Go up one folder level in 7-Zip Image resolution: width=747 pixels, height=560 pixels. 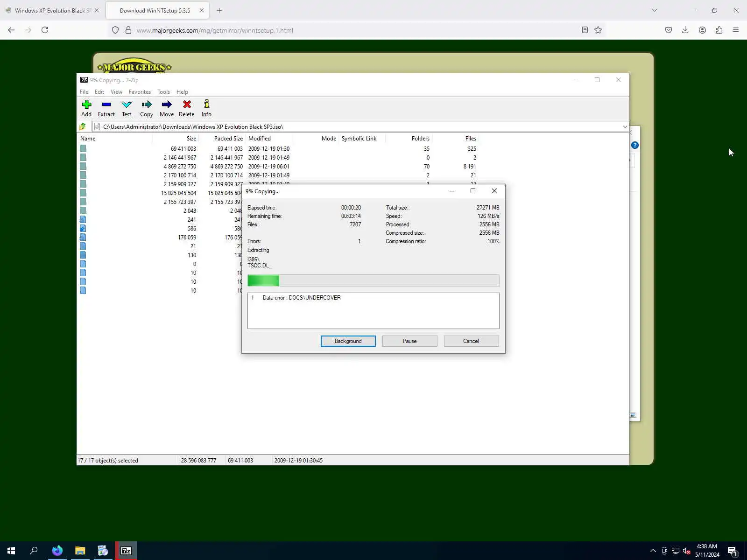83,126
